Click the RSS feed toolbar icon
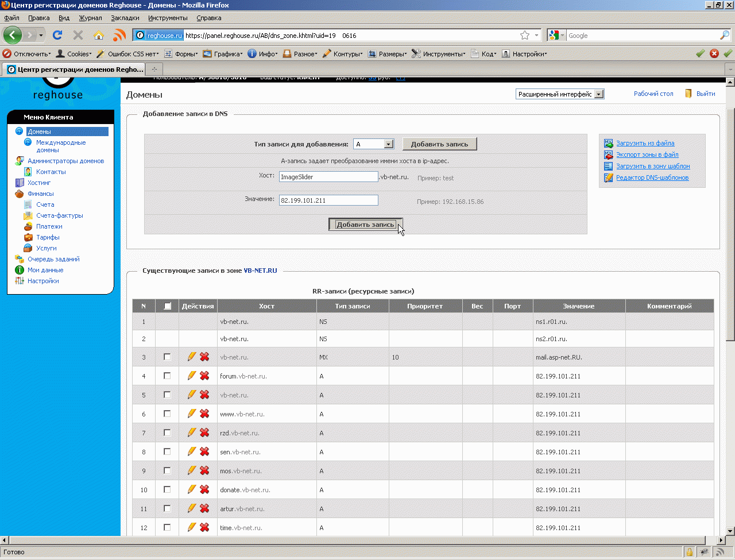 click(119, 35)
